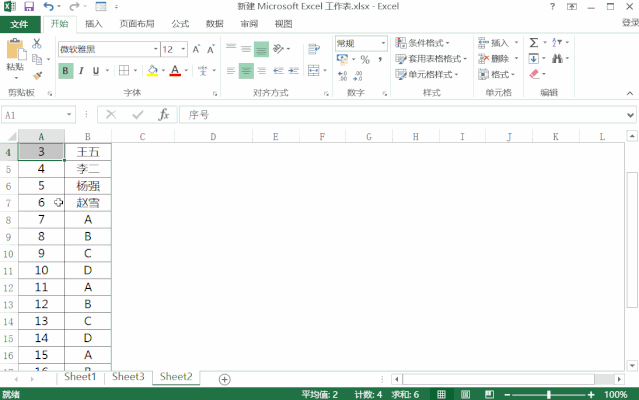This screenshot has width=639, height=400.
Task: Apply percent style format
Action: [365, 59]
